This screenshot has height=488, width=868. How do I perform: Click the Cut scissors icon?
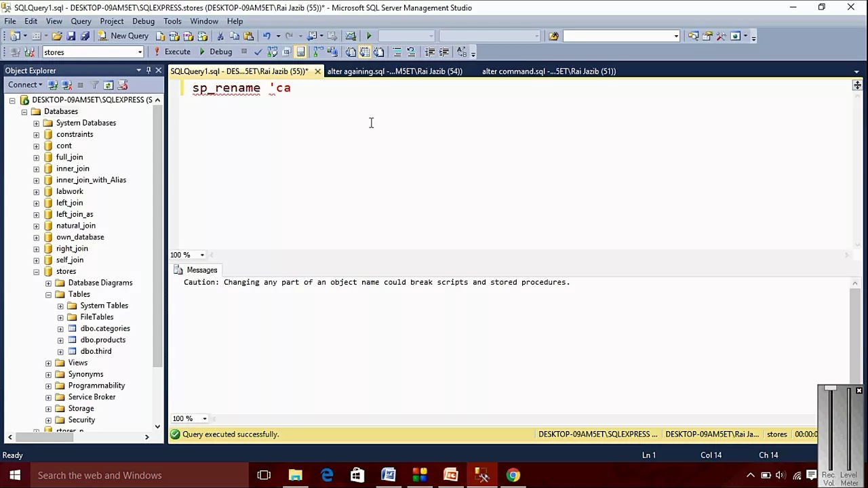220,36
